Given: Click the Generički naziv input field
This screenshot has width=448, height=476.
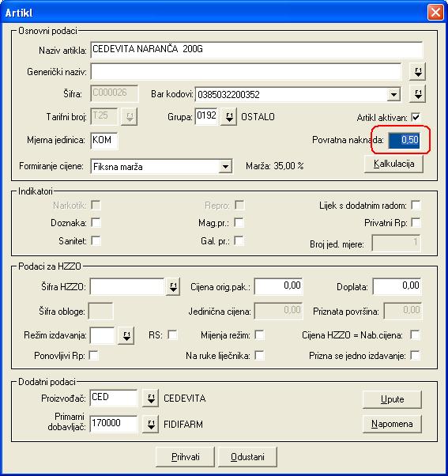Looking at the screenshot, I should tap(246, 72).
